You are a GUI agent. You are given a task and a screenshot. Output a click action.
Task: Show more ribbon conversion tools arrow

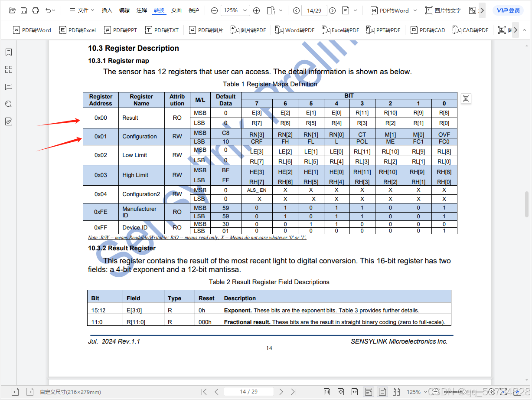[x=516, y=30]
